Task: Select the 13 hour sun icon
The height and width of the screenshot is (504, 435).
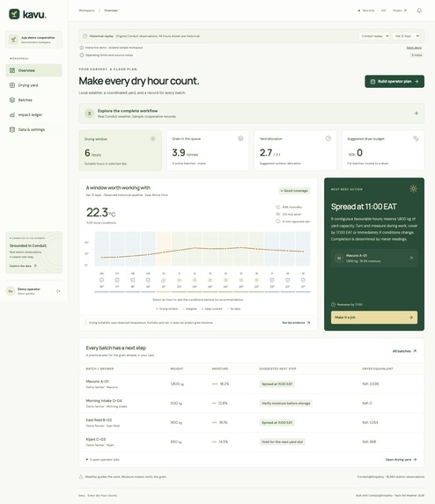Action: click(x=210, y=281)
